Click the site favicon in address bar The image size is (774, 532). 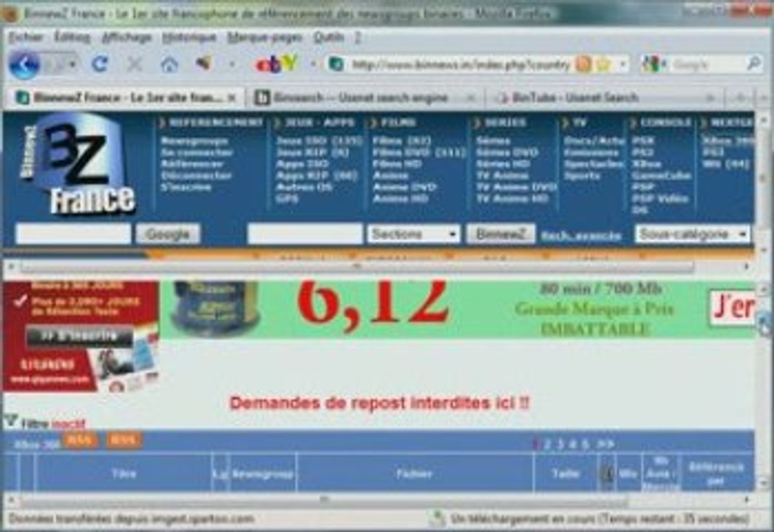click(x=336, y=64)
